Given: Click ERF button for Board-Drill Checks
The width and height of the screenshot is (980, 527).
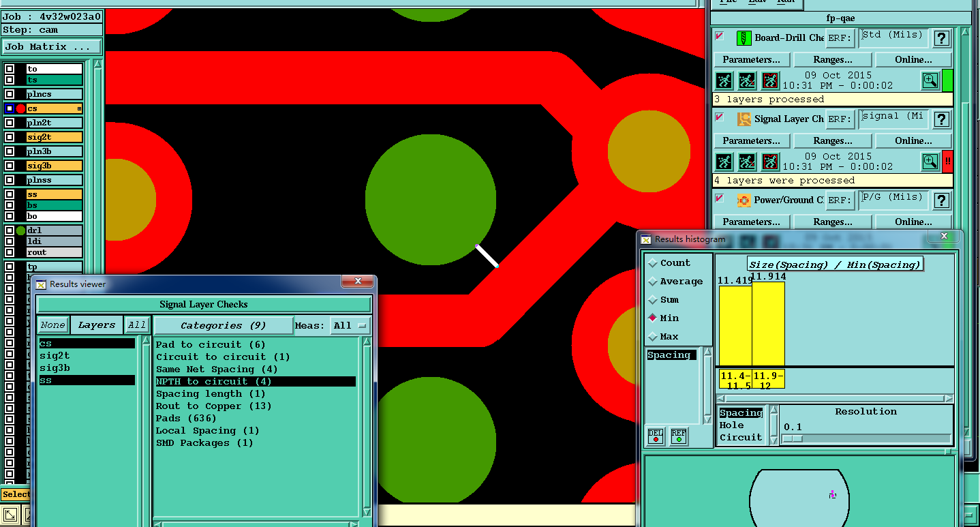Looking at the screenshot, I should pos(840,38).
